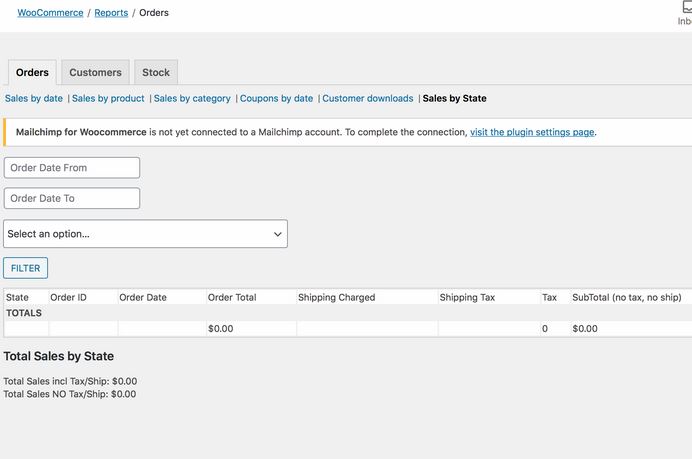Click the Shipping Charged column header
Image resolution: width=692 pixels, height=459 pixels.
click(336, 297)
